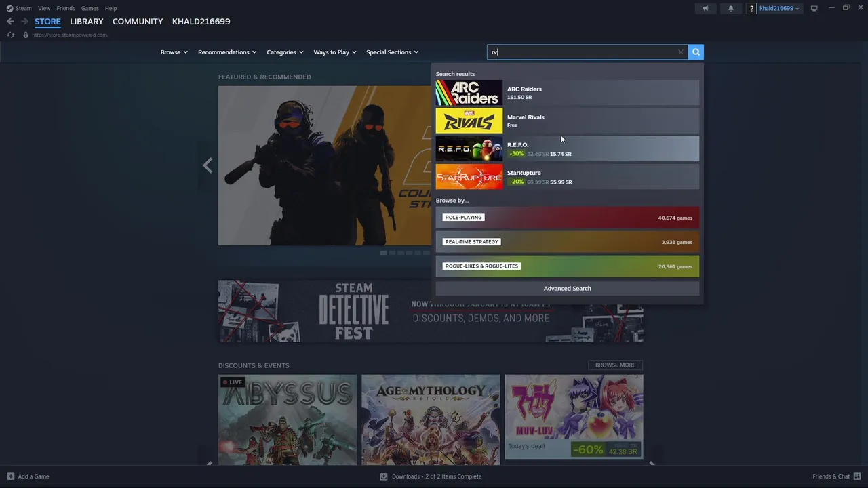Image resolution: width=868 pixels, height=488 pixels.
Task: Open the Friends menu
Action: coord(66,8)
